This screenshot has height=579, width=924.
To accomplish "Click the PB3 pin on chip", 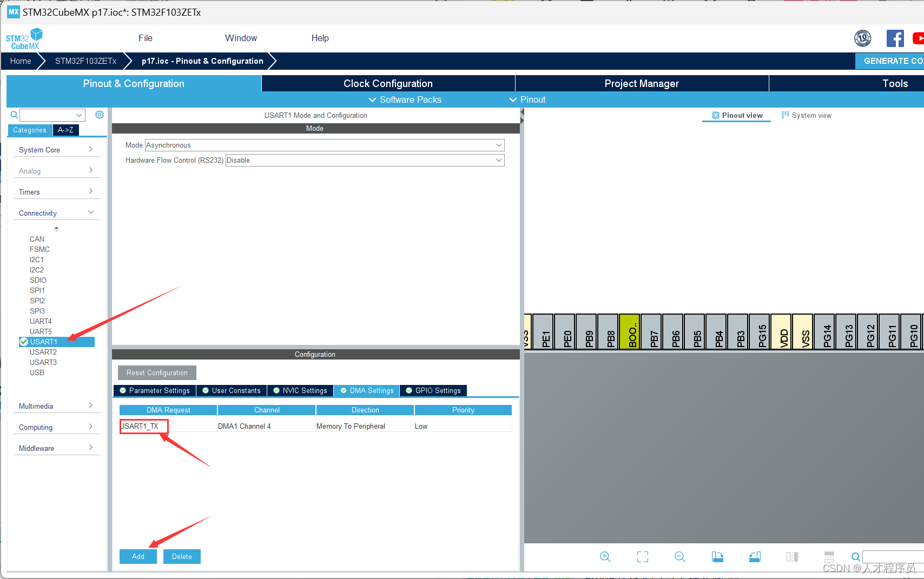I will (x=738, y=331).
